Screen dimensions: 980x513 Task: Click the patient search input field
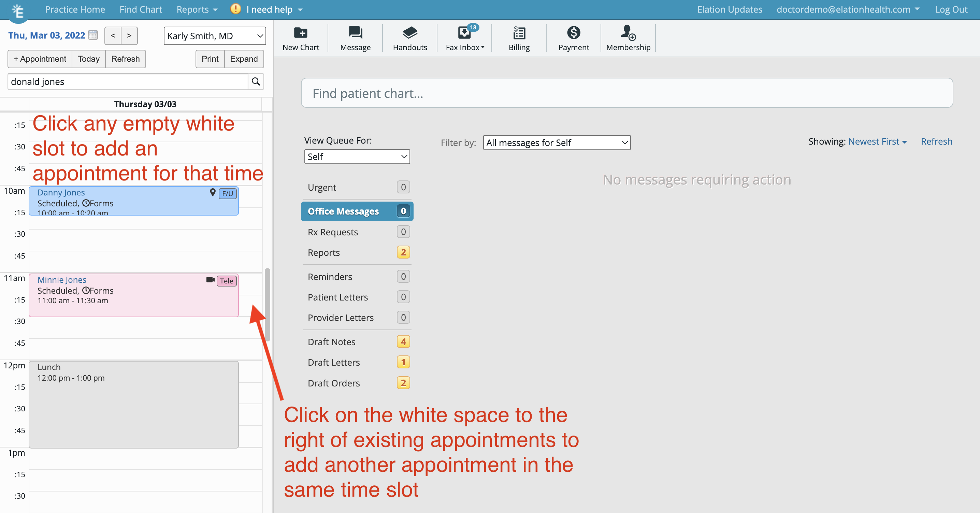pyautogui.click(x=128, y=82)
